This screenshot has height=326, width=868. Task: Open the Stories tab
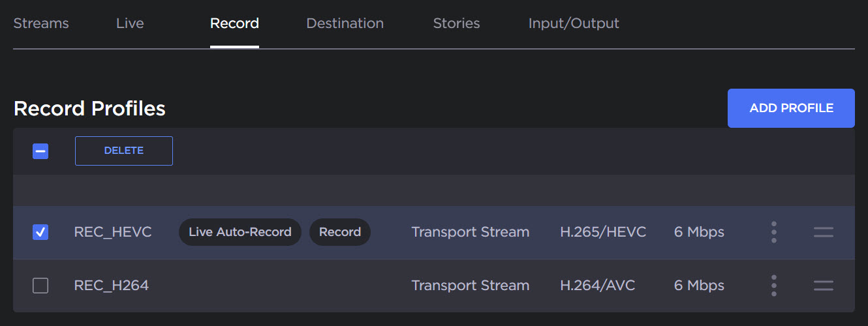456,23
